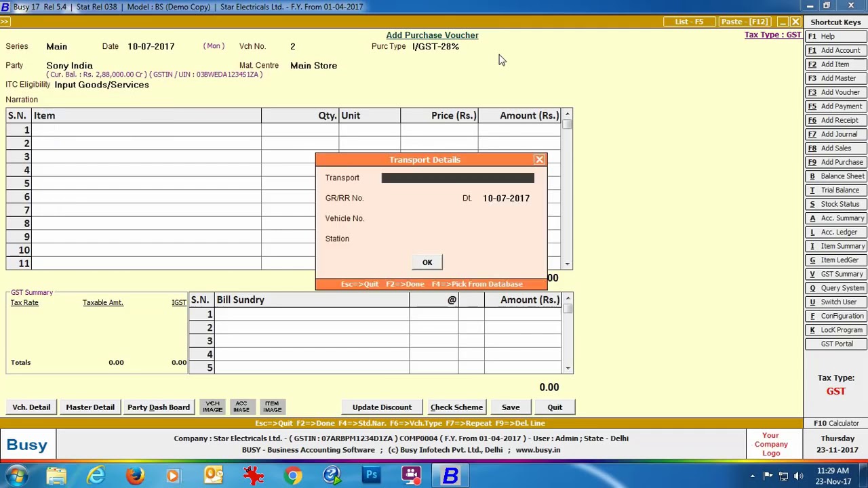The height and width of the screenshot is (488, 868).
Task: Open F10 Calculator
Action: (835, 423)
